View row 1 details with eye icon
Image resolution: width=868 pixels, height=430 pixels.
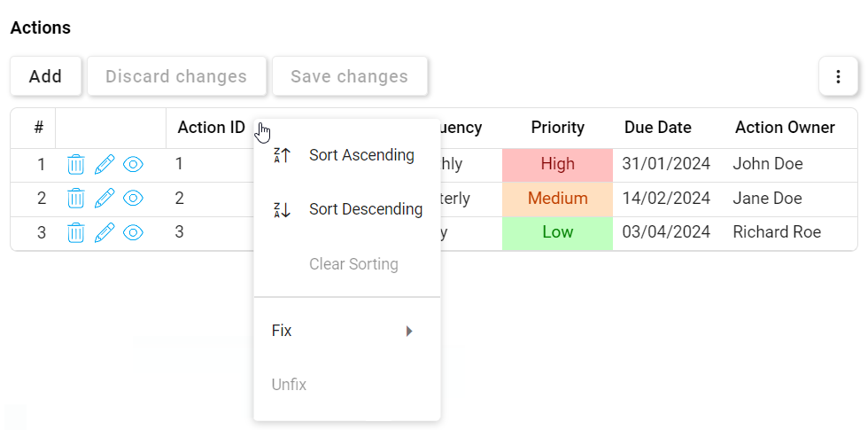coord(133,164)
